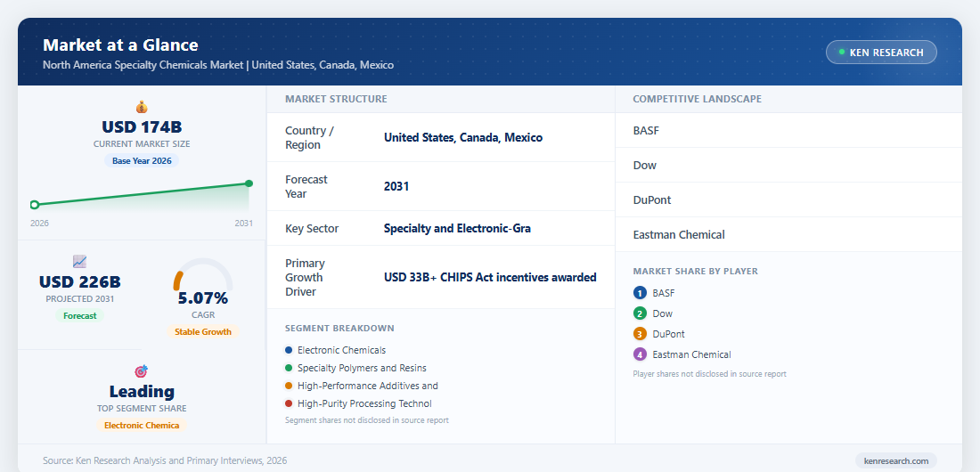Viewport: 980px width, 472px height.
Task: Click the KEN RESEARCH badge button
Action: coord(881,53)
